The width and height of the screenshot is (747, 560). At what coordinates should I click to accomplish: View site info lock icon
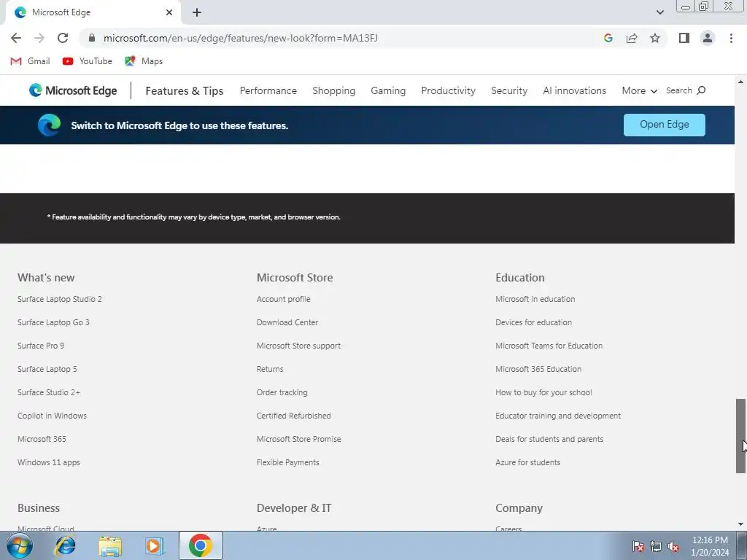tap(92, 38)
